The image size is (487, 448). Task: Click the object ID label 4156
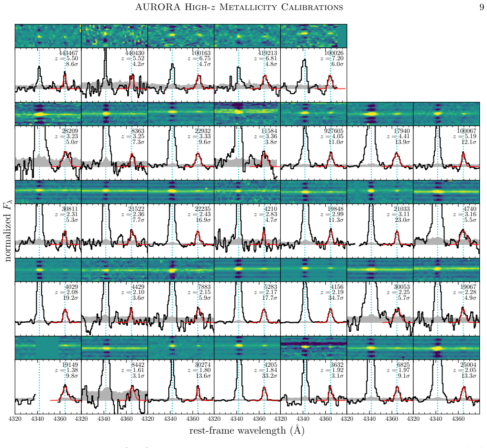point(337,287)
